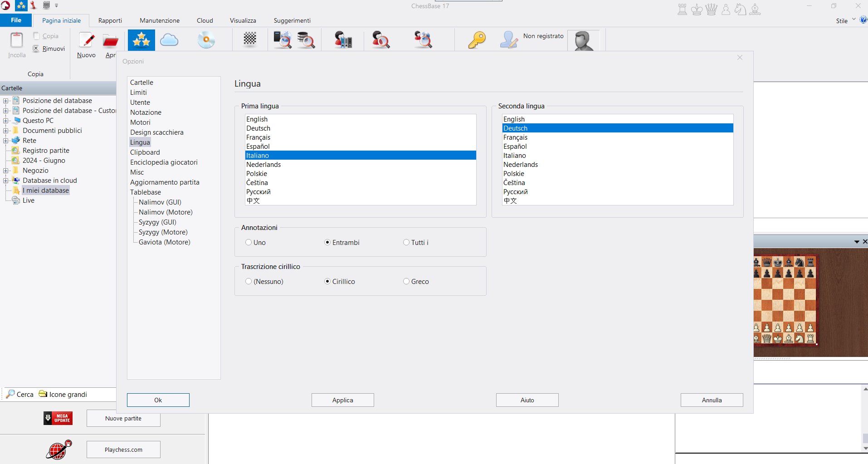This screenshot has height=464, width=868.
Task: Switch to the Suggerimenti tab
Action: click(x=292, y=20)
